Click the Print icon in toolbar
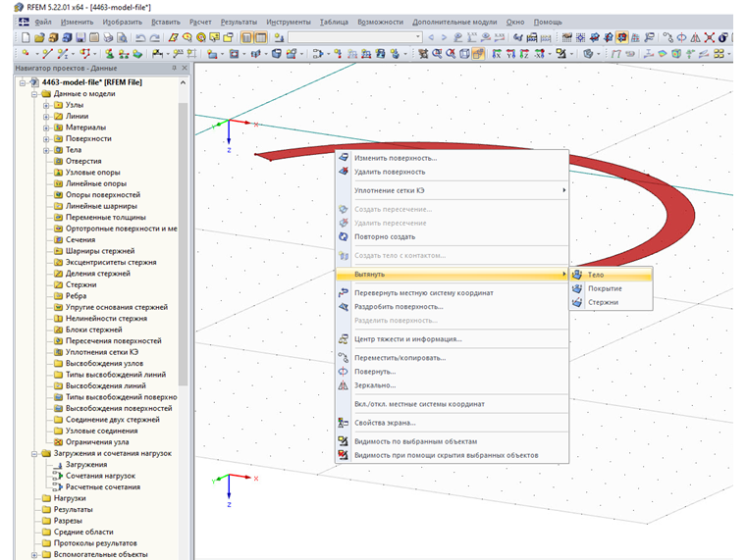 click(109, 37)
